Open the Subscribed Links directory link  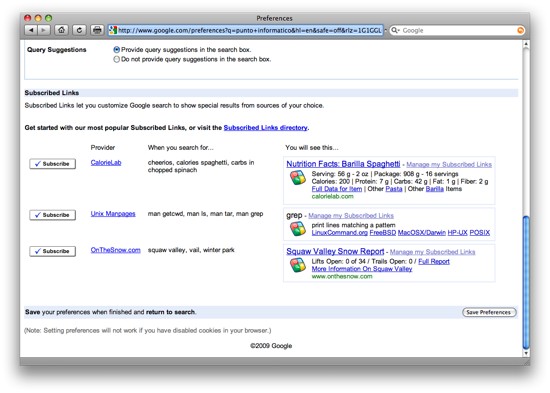coord(265,128)
